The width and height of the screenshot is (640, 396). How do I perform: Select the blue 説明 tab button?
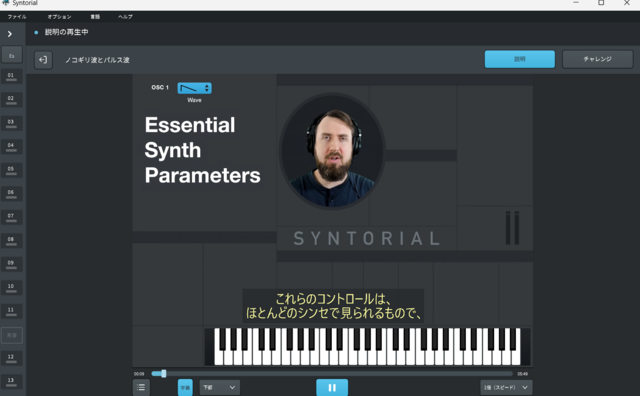(520, 59)
